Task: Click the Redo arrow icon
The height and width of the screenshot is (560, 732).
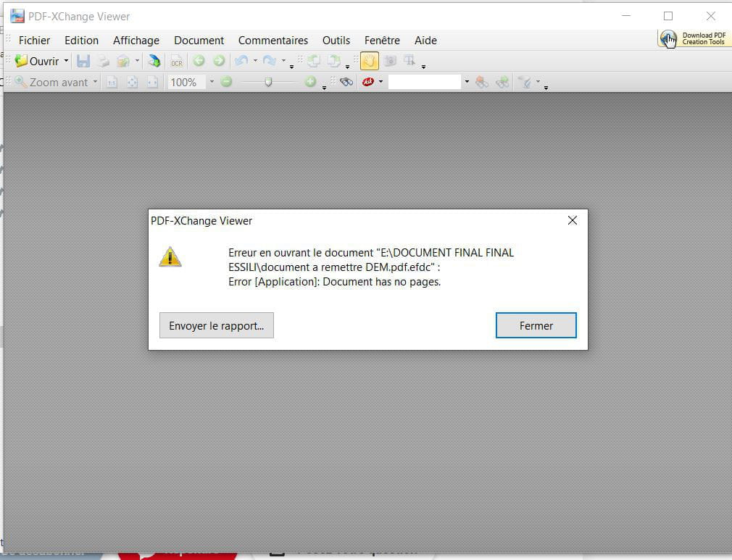Action: (270, 61)
